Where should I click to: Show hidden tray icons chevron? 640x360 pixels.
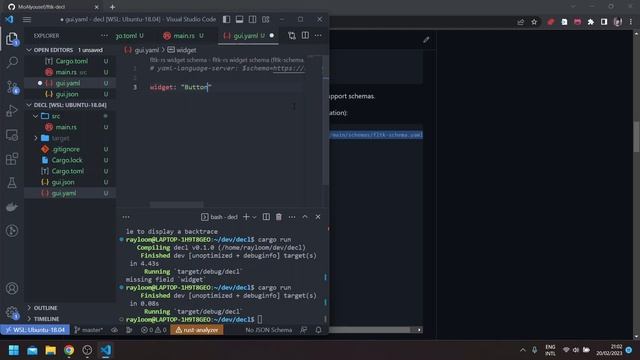(522, 350)
